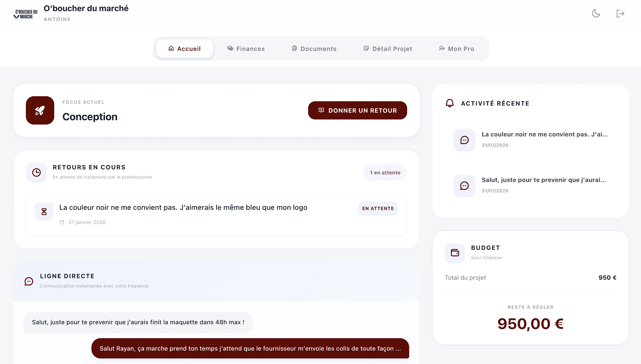
Task: Click the hourglass icon on the pending feedback
Action: click(44, 212)
